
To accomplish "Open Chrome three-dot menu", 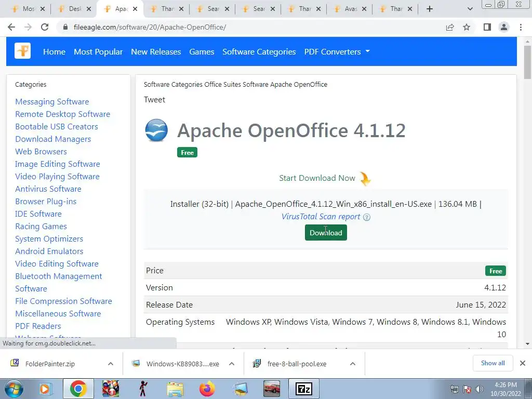I will coord(521,27).
